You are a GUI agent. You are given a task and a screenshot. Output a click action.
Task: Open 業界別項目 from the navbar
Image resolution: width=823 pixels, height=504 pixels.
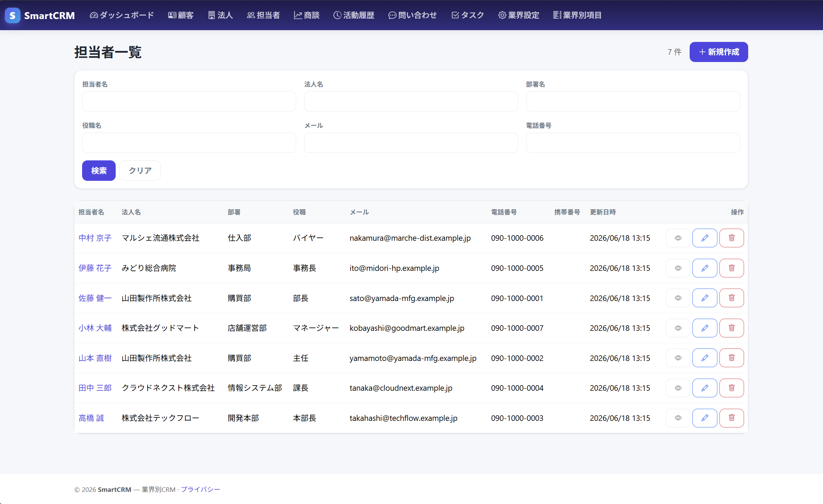pyautogui.click(x=577, y=15)
